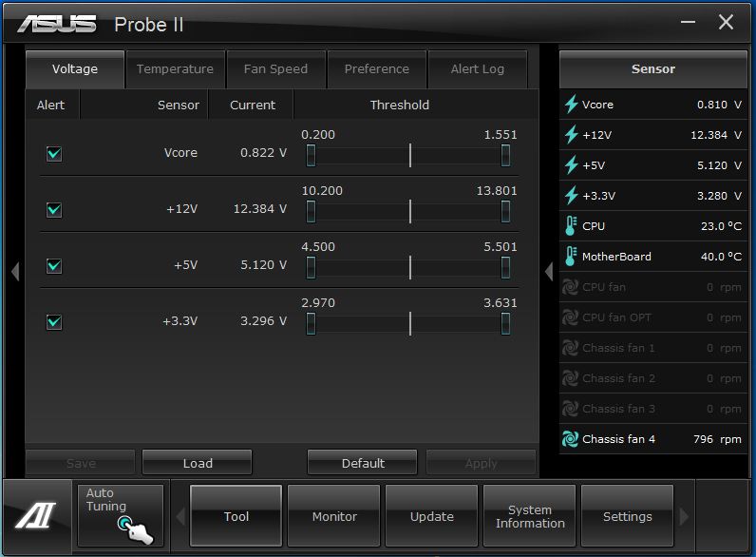This screenshot has width=756, height=557.
Task: Click the Chassis fan 3 icon
Action: [x=571, y=409]
